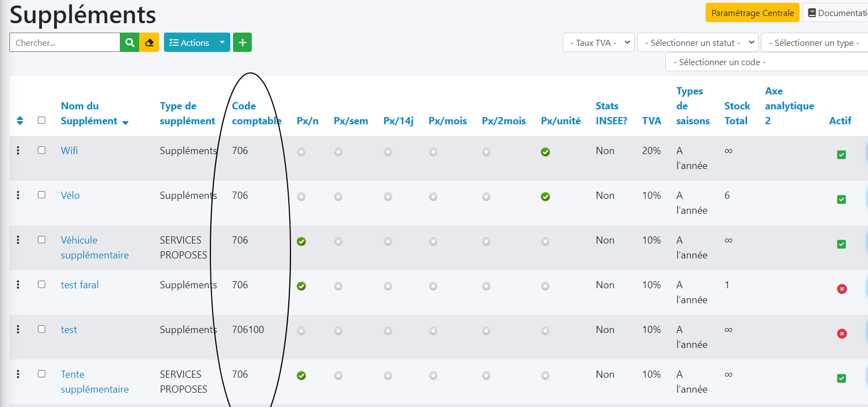
Task: Click the green search magnifier button
Action: tap(129, 43)
